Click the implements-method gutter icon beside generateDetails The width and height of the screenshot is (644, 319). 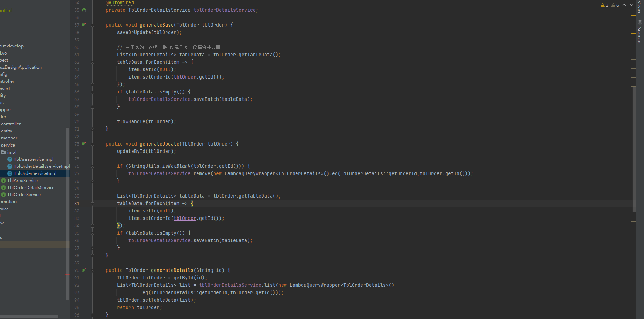(x=84, y=270)
